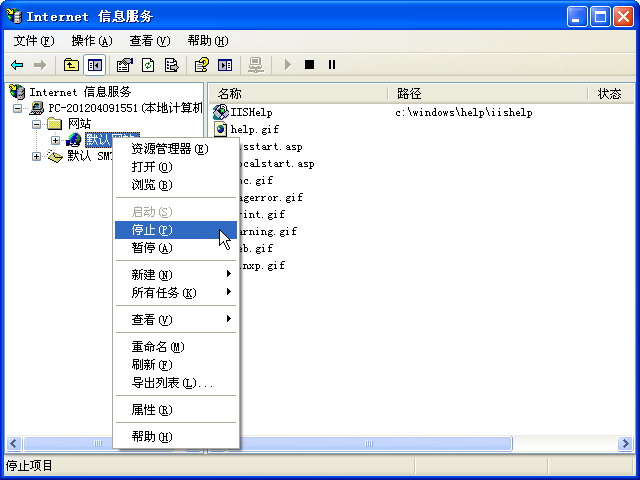Choose 属性(R) from context menu
640x480 pixels.
(x=176, y=410)
